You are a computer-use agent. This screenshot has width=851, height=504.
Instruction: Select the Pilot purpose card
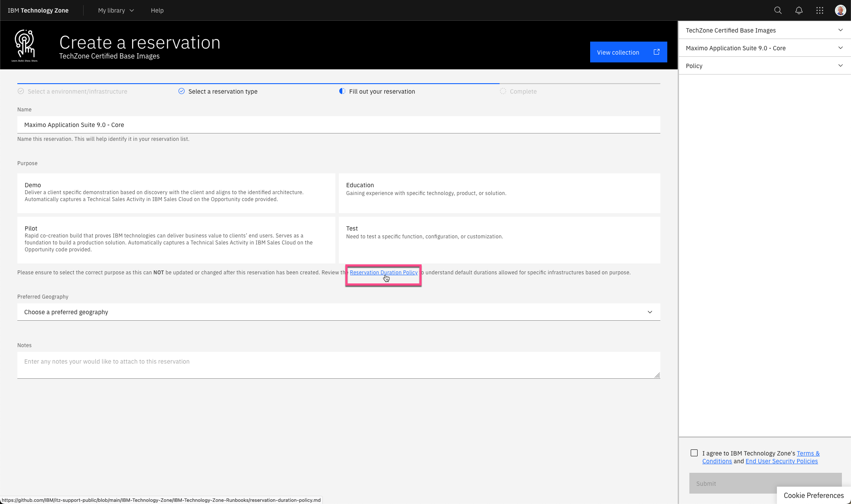pos(176,240)
